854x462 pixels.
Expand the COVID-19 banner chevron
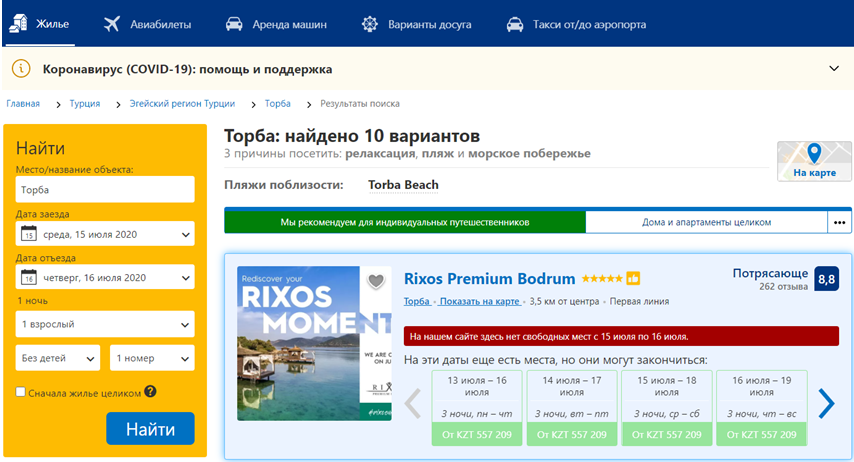[x=834, y=69]
